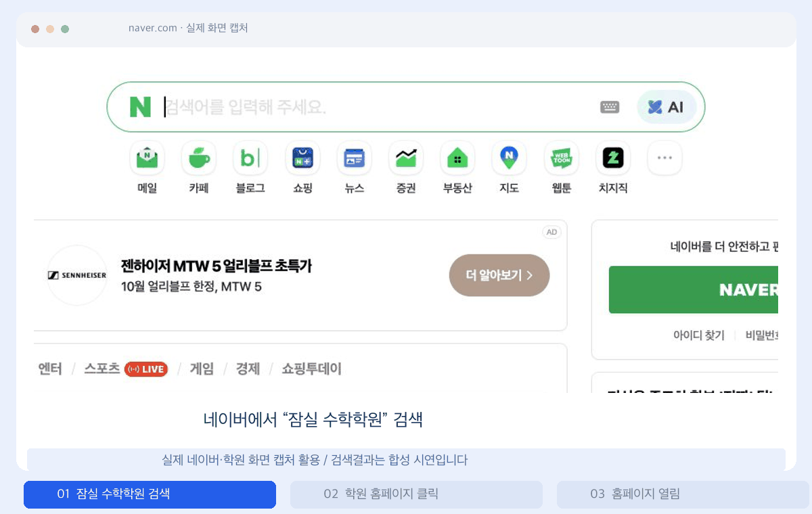This screenshot has width=812, height=514.
Task: Open the 카페 shortcut icon
Action: pos(199,158)
